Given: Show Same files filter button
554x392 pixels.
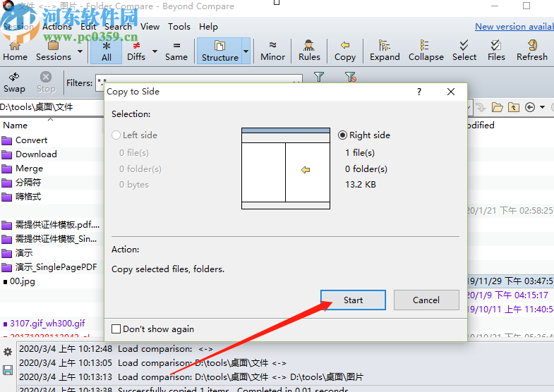Looking at the screenshot, I should (x=176, y=51).
